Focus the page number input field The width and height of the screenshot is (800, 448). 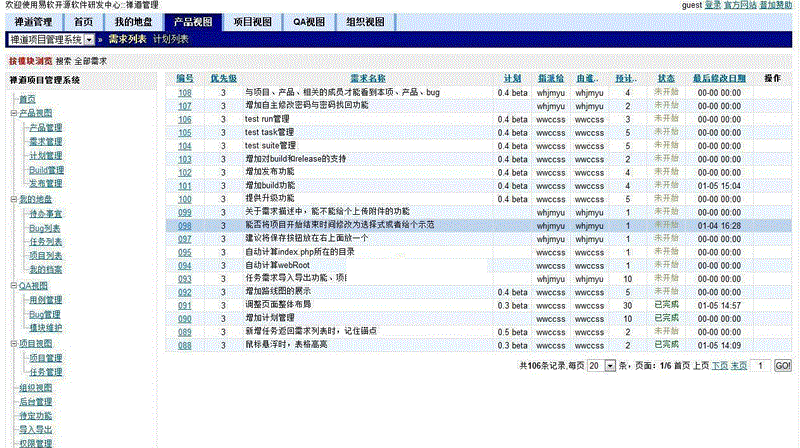[x=760, y=366]
